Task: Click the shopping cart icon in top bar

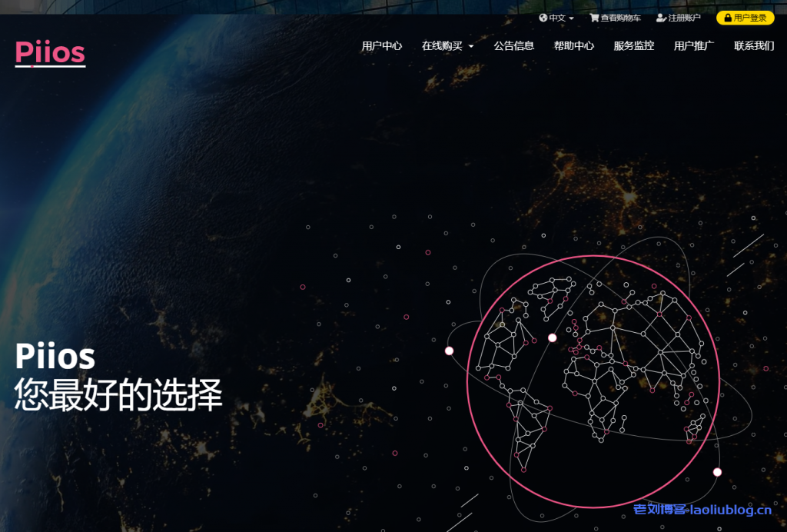Action: tap(594, 18)
